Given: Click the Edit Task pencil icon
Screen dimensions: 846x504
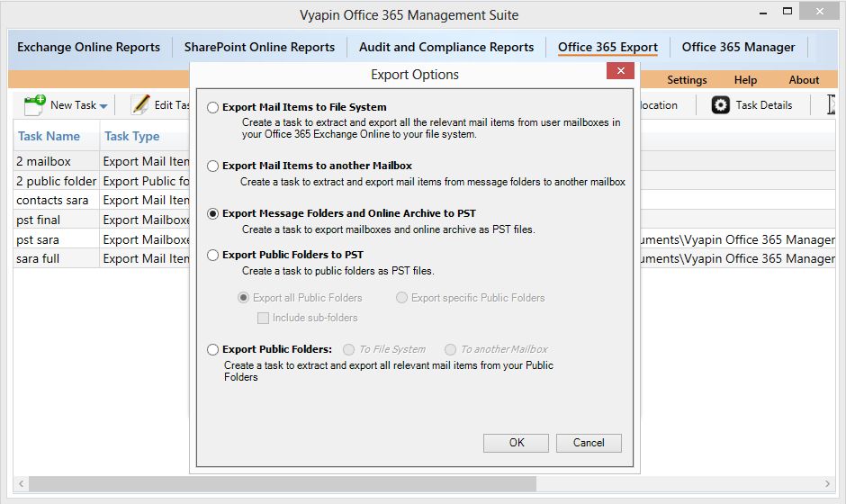Looking at the screenshot, I should [x=140, y=104].
